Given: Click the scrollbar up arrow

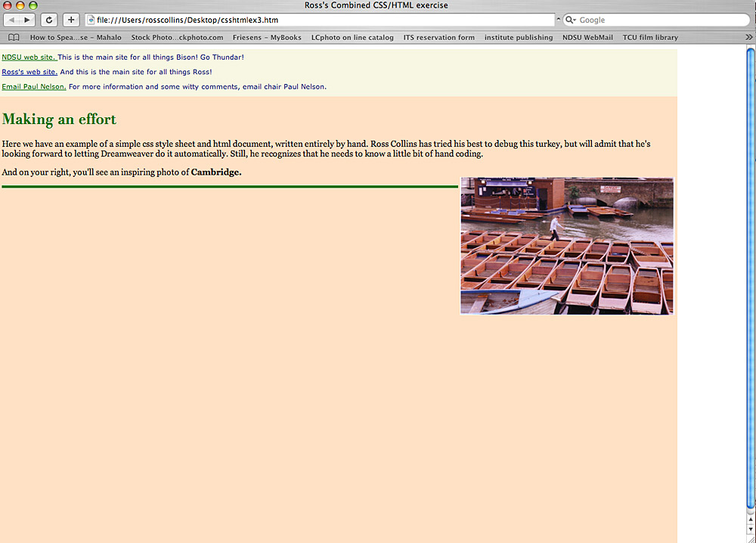Looking at the screenshot, I should click(x=750, y=520).
